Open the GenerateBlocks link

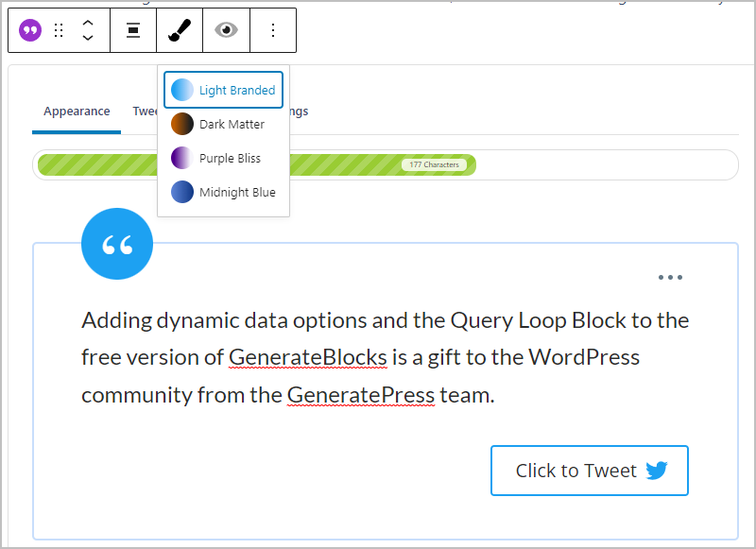pos(307,357)
